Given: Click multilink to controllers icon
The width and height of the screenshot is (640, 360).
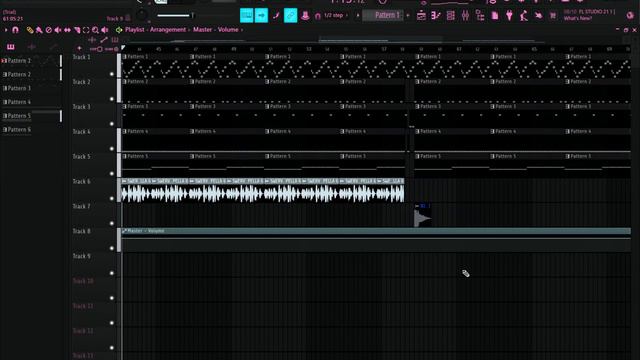Looking at the screenshot, I should (305, 16).
